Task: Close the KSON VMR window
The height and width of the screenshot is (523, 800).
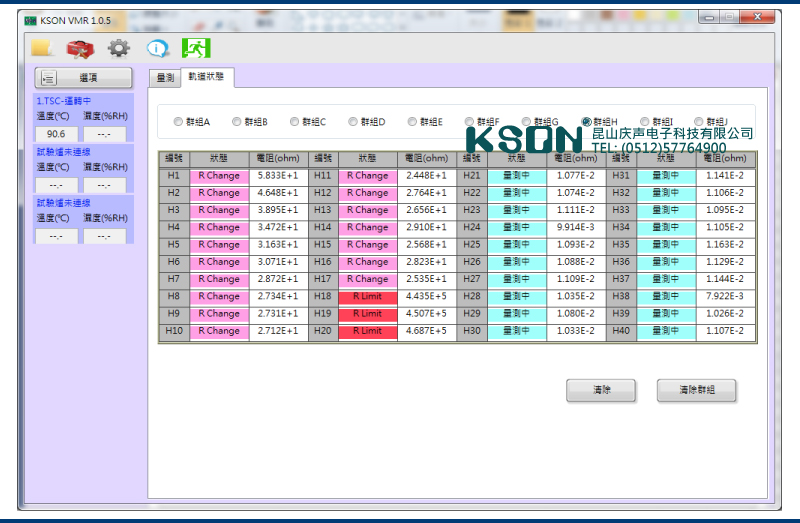Action: [757, 17]
